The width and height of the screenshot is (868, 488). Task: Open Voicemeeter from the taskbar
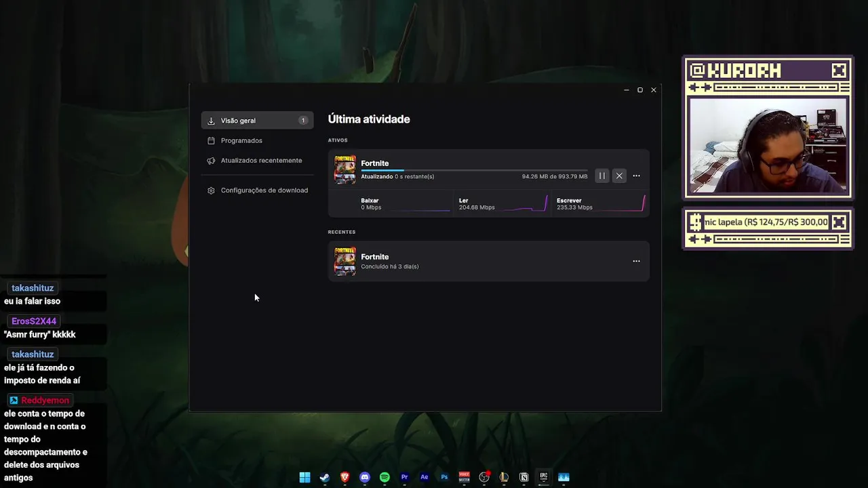(464, 477)
